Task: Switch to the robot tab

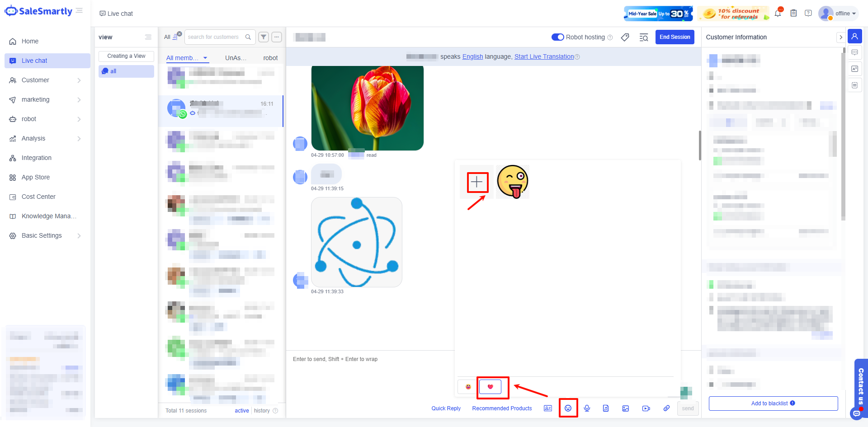Action: pos(270,58)
